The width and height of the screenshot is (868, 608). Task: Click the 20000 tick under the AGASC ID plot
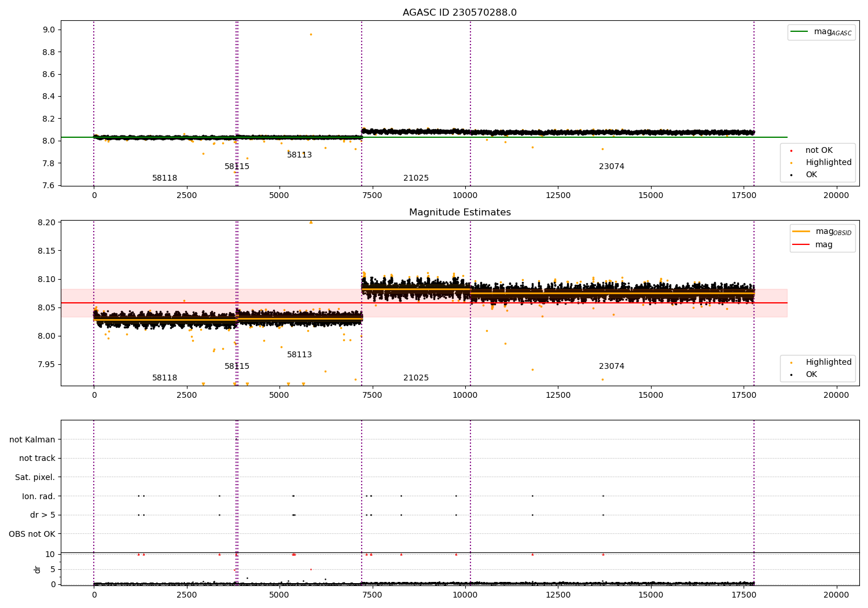836,196
